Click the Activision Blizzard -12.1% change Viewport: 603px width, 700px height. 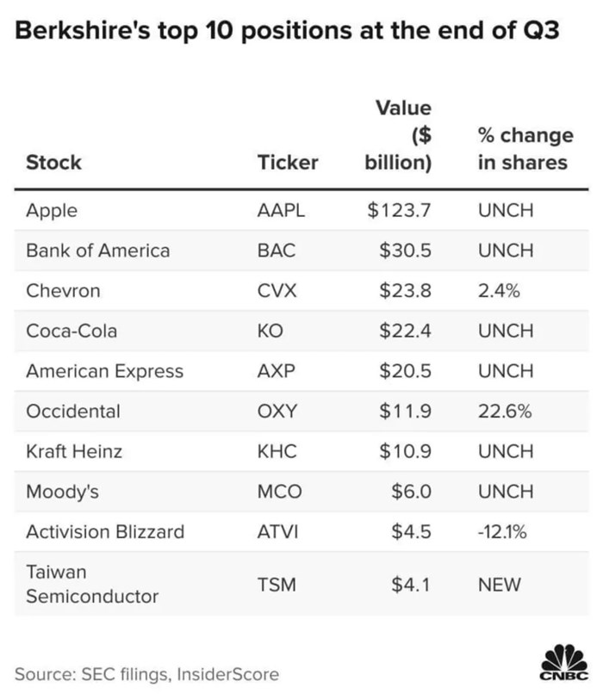(502, 531)
